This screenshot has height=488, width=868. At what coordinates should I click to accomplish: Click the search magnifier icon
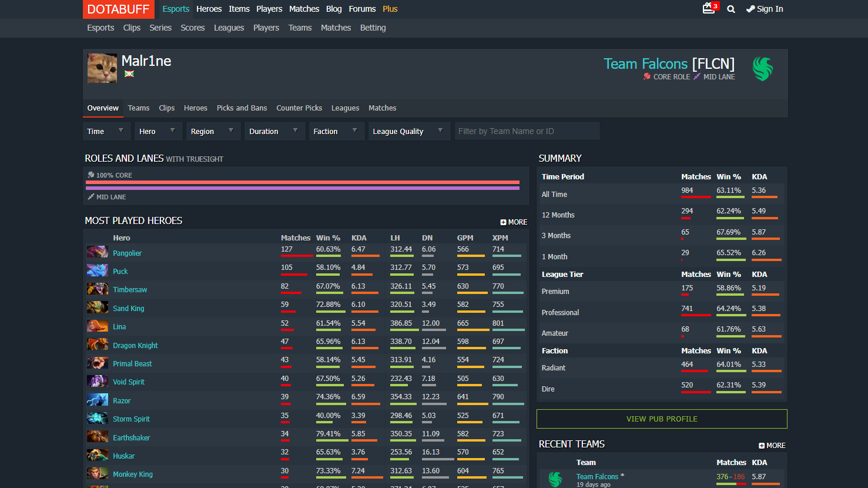pyautogui.click(x=731, y=9)
